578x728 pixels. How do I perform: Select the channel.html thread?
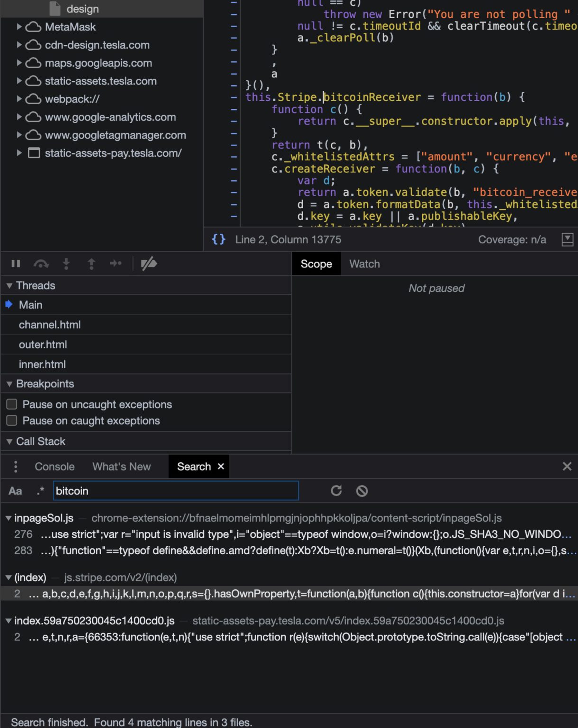50,325
